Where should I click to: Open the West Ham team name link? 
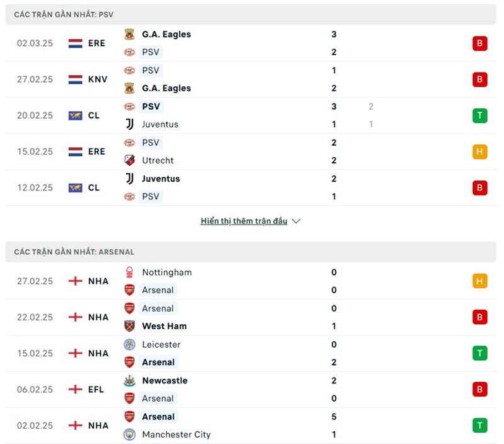point(164,326)
